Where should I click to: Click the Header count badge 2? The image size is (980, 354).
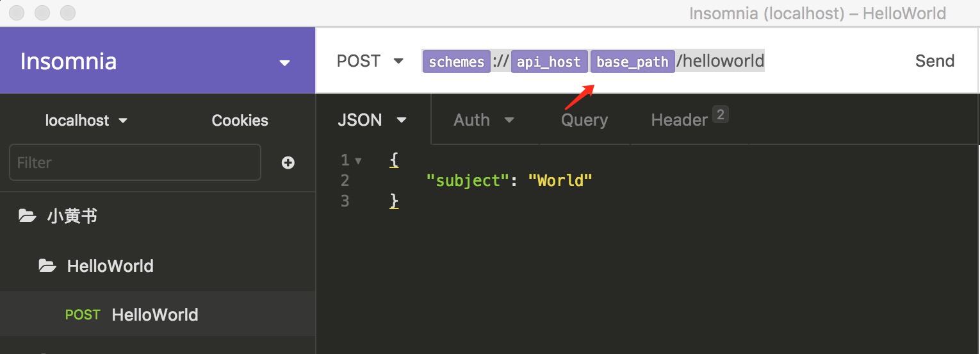point(720,115)
